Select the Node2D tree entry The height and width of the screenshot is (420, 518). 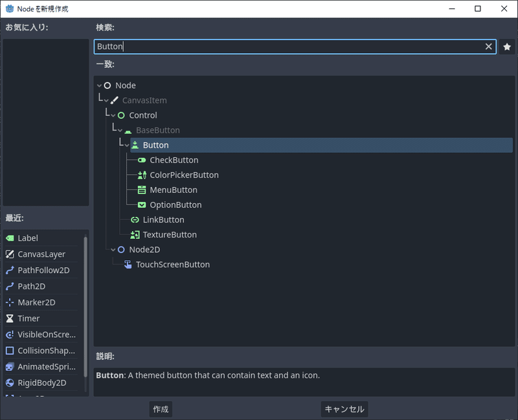[144, 250]
